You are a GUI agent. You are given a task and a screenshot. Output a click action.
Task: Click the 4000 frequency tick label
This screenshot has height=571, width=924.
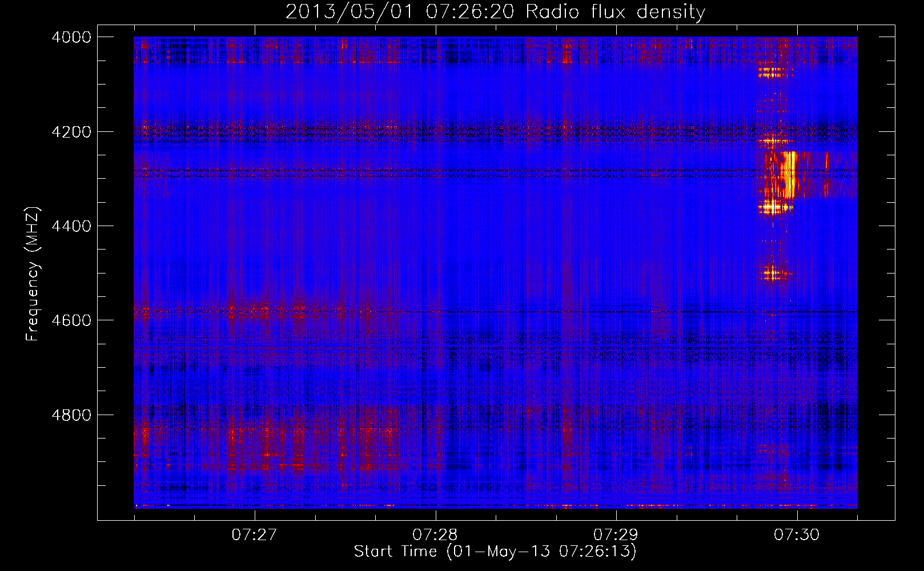pyautogui.click(x=71, y=37)
